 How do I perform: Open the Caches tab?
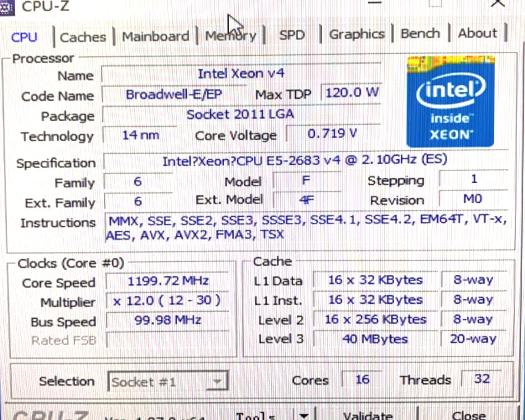83,37
